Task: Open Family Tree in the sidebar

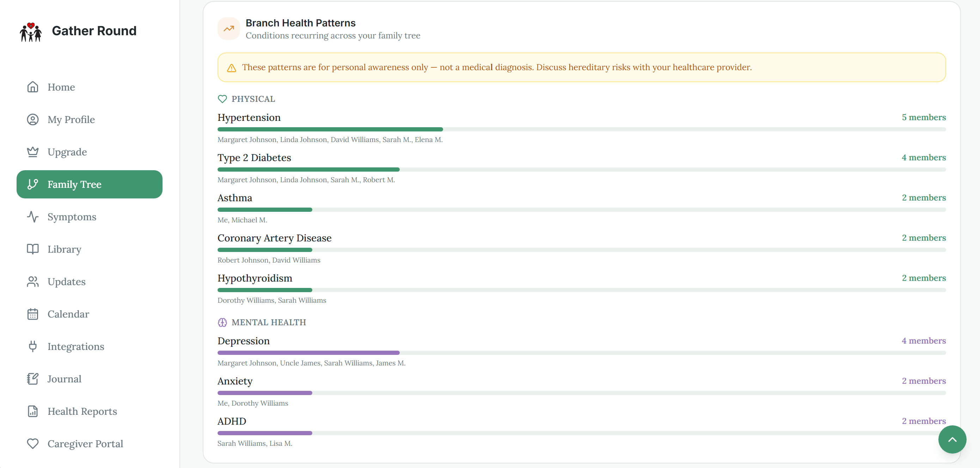Action: pos(90,184)
